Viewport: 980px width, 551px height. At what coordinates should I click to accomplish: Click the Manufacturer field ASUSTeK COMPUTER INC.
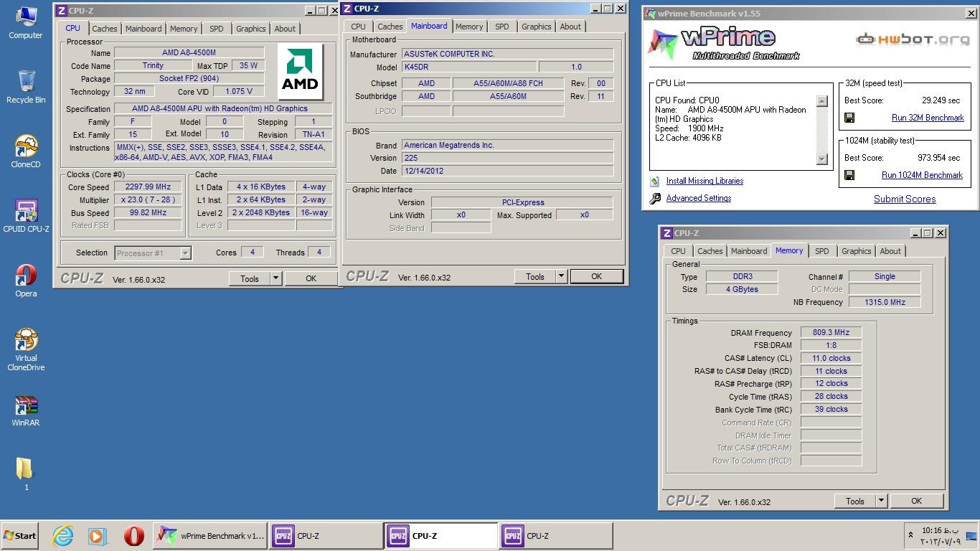pyautogui.click(x=507, y=54)
